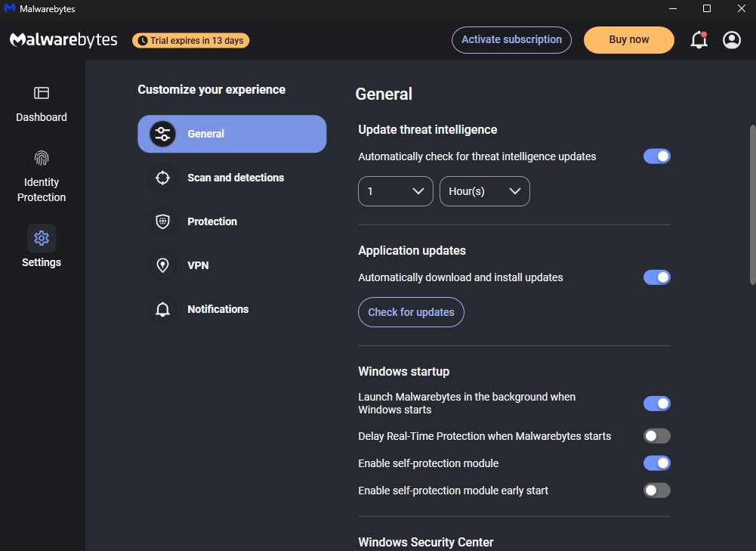
Task: Enable self-protection module early start toggle
Action: [x=656, y=491]
